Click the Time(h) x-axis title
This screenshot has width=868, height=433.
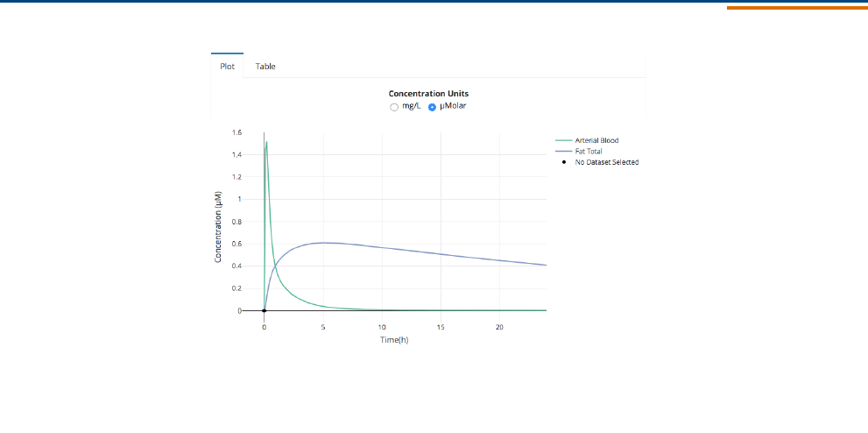[394, 340]
